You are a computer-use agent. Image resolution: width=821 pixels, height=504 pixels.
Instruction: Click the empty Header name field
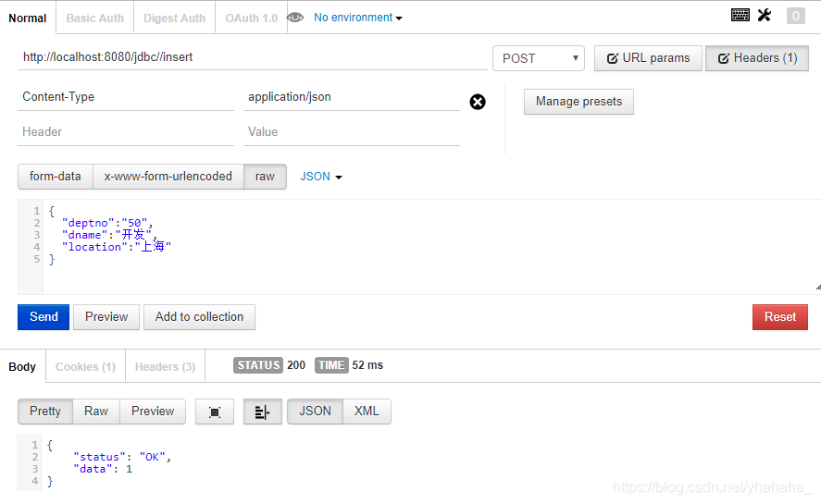[126, 132]
